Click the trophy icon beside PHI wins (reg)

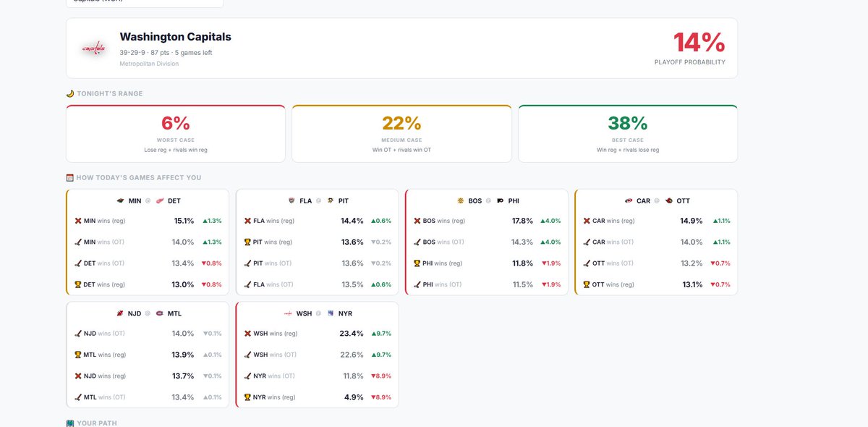tap(417, 263)
